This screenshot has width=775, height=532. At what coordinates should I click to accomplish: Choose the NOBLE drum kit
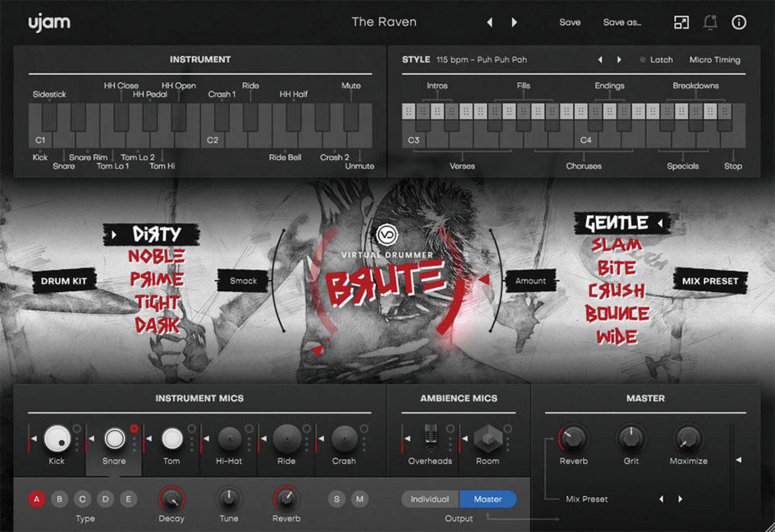(157, 257)
